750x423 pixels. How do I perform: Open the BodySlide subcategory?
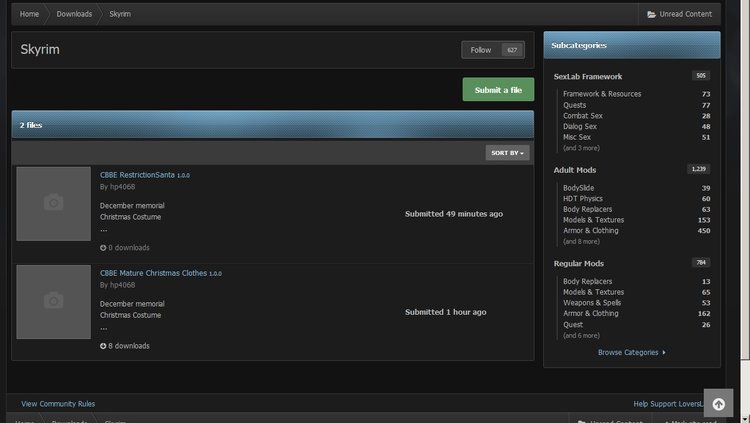(x=578, y=188)
